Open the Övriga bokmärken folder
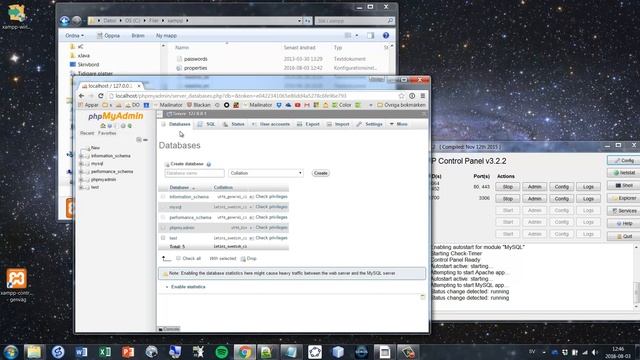Viewport: 640px width, 360px height. point(401,105)
